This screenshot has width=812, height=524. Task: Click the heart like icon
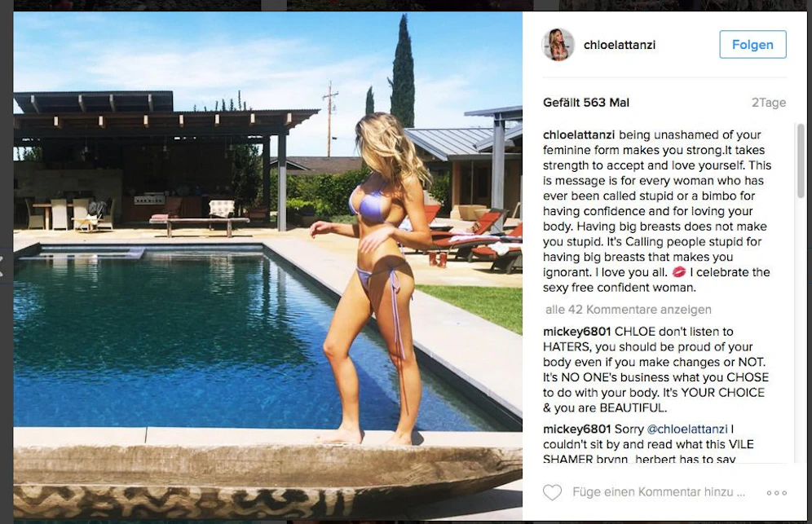coord(552,492)
